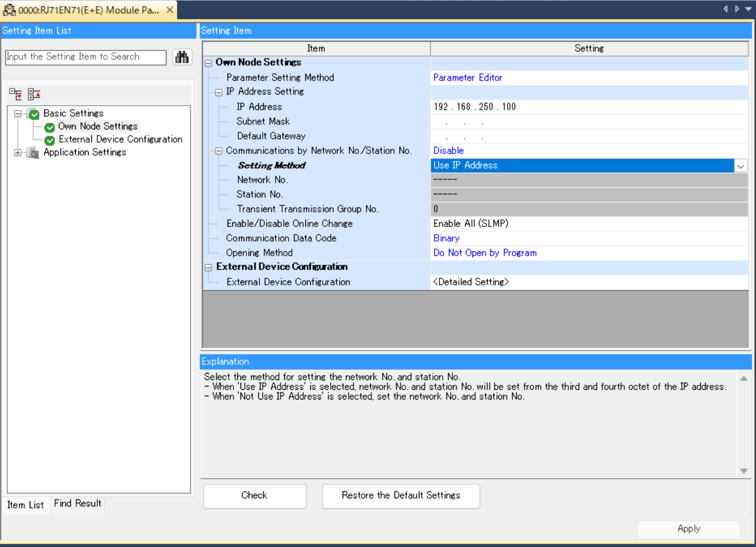Select the RJ71EN71(E+E) Module Parameter tab
The width and height of the screenshot is (756, 547).
pos(89,10)
